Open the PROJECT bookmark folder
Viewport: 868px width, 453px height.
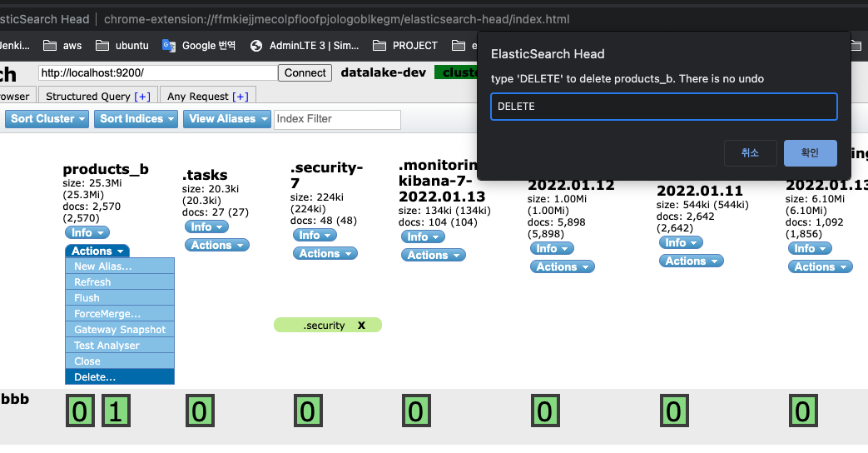405,46
